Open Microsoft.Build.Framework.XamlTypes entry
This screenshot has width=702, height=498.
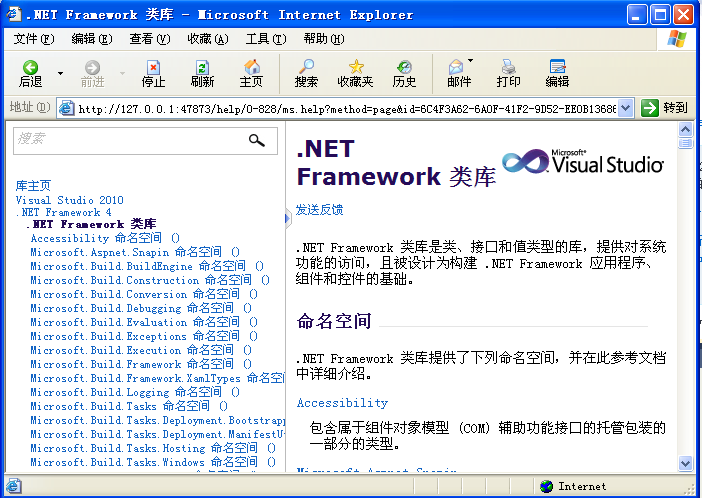pyautogui.click(x=157, y=378)
